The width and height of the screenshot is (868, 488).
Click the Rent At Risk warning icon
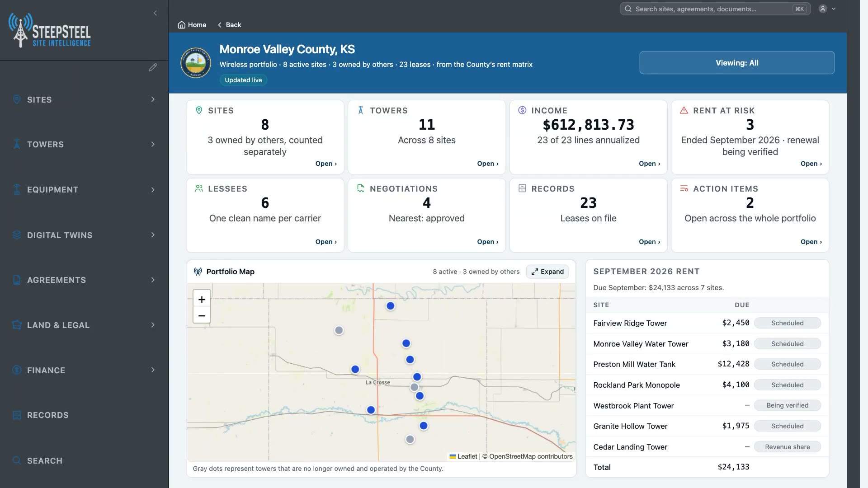point(684,110)
